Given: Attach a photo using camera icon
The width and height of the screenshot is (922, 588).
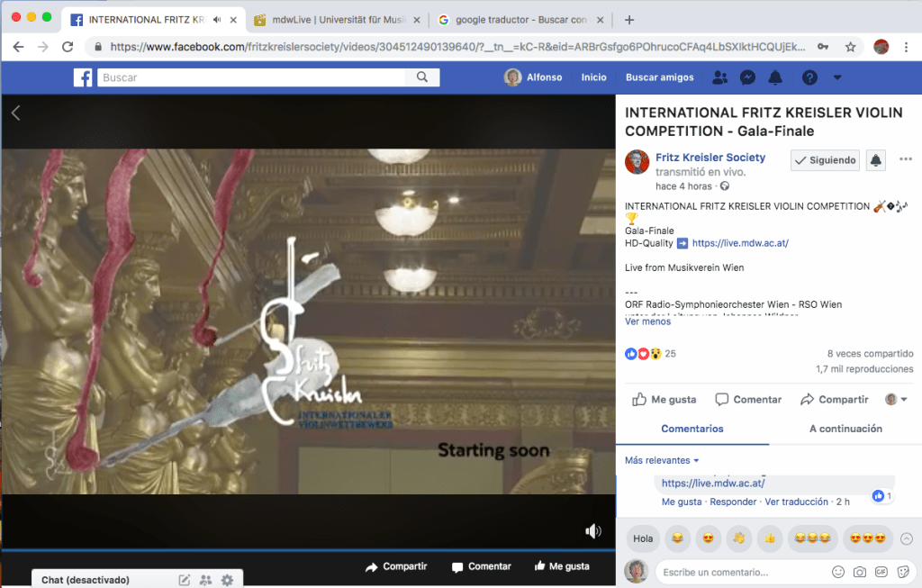Looking at the screenshot, I should click(860, 572).
